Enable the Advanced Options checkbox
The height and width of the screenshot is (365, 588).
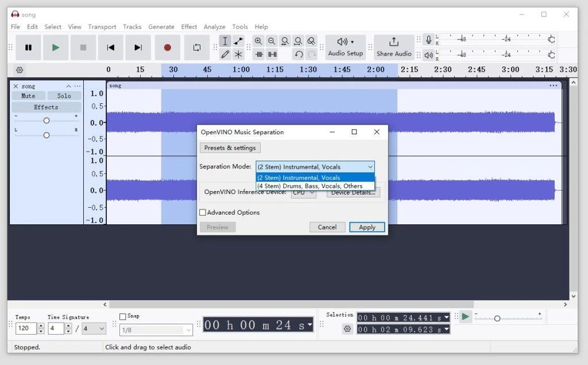203,212
